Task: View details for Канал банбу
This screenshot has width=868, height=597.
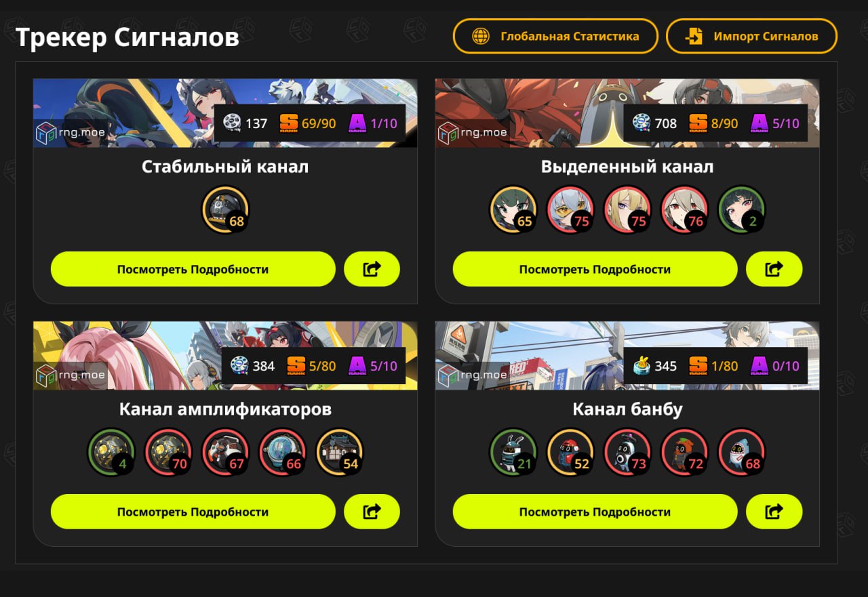Action: [x=595, y=512]
